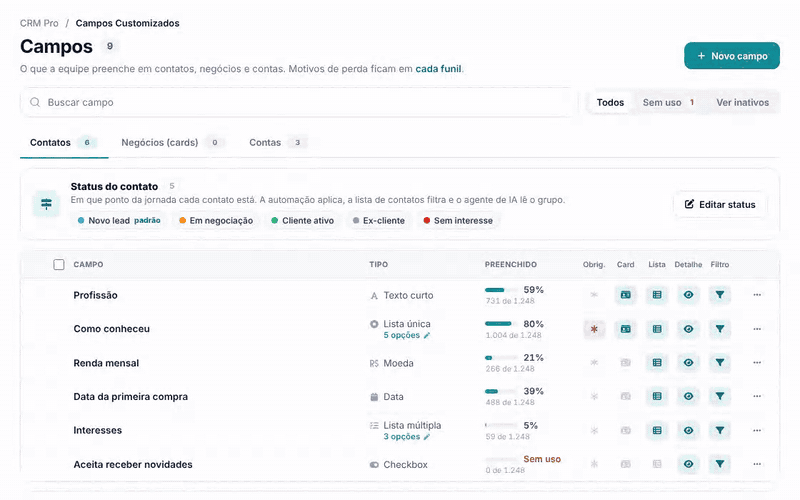Toggle Detalhe eye icon for Profissão
800x500 pixels.
(688, 295)
